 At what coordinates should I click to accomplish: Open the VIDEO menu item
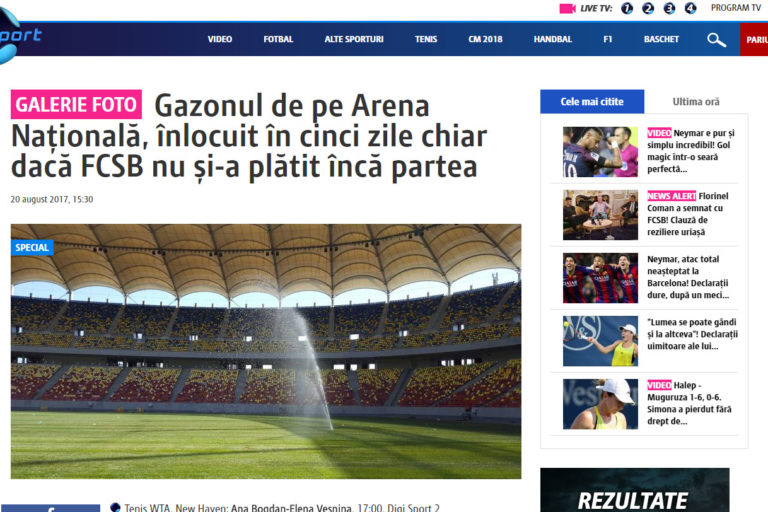click(x=219, y=39)
